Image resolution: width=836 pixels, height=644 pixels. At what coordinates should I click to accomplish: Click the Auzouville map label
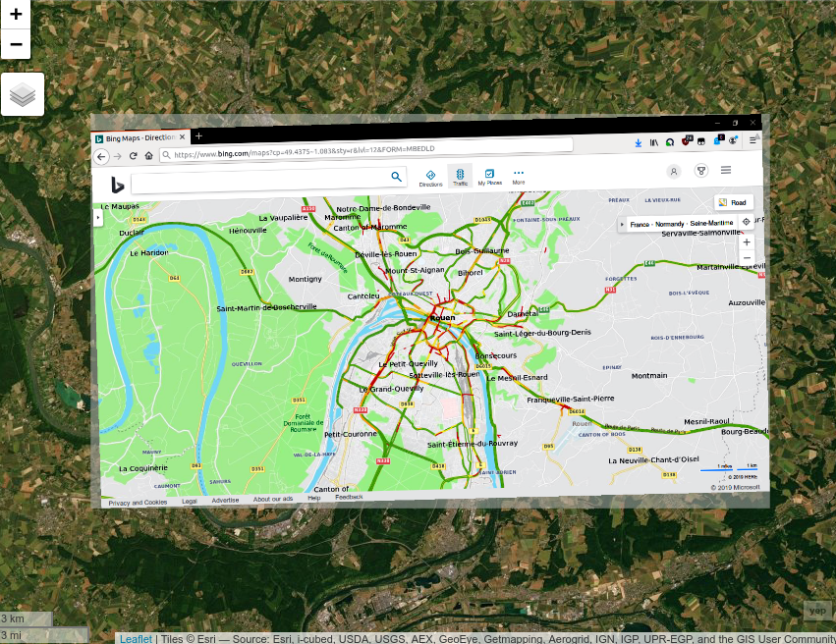(x=747, y=302)
